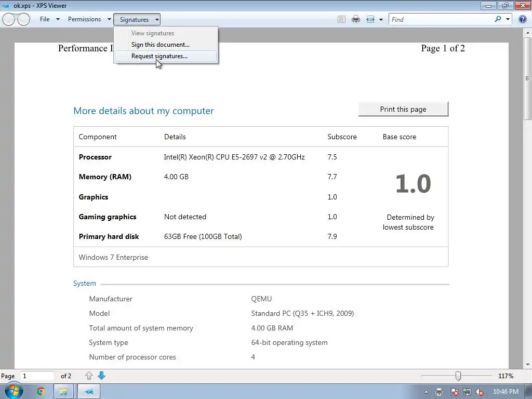Click the Permissions dropdown arrow
The image size is (532, 399).
pos(109,19)
